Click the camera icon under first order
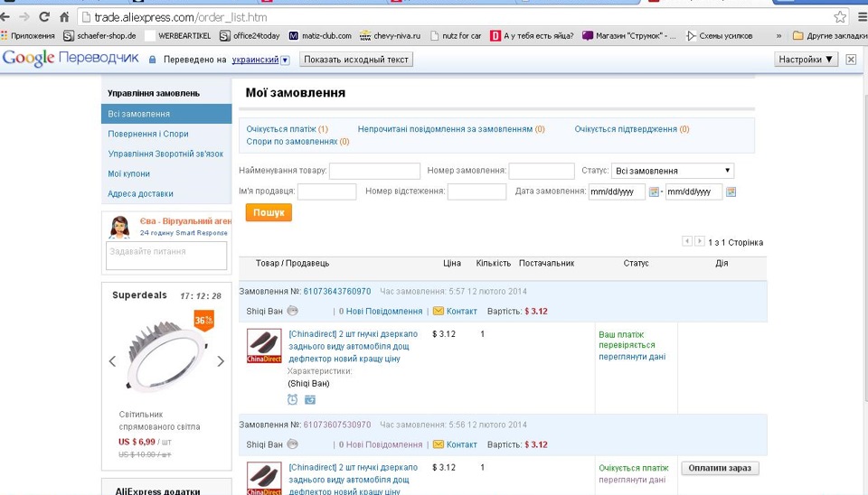868x495 pixels. tap(310, 399)
